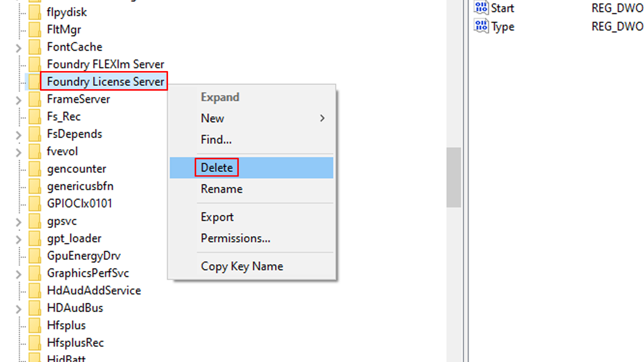The image size is (644, 362).
Task: Expand the gpsvc registry key
Action: pos(18,222)
